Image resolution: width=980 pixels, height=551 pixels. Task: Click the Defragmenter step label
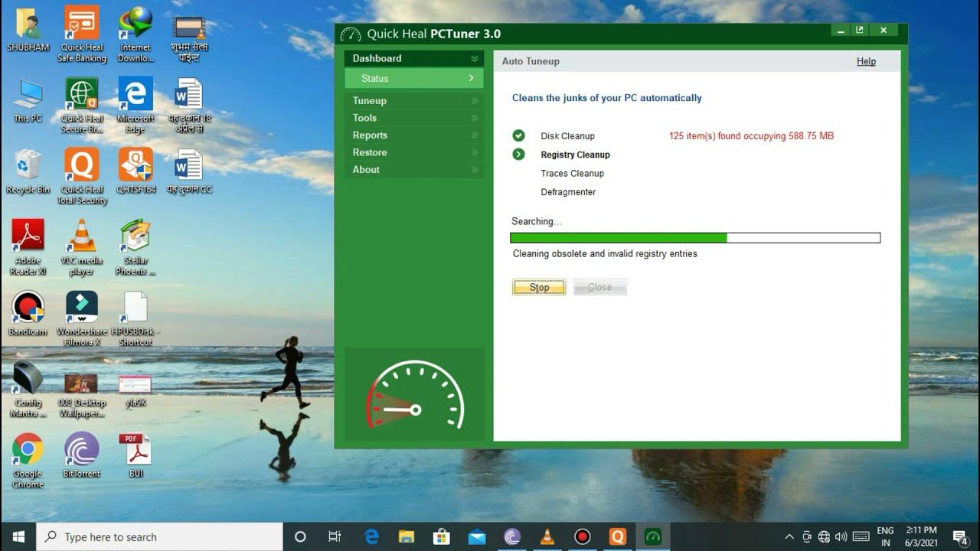(x=568, y=192)
